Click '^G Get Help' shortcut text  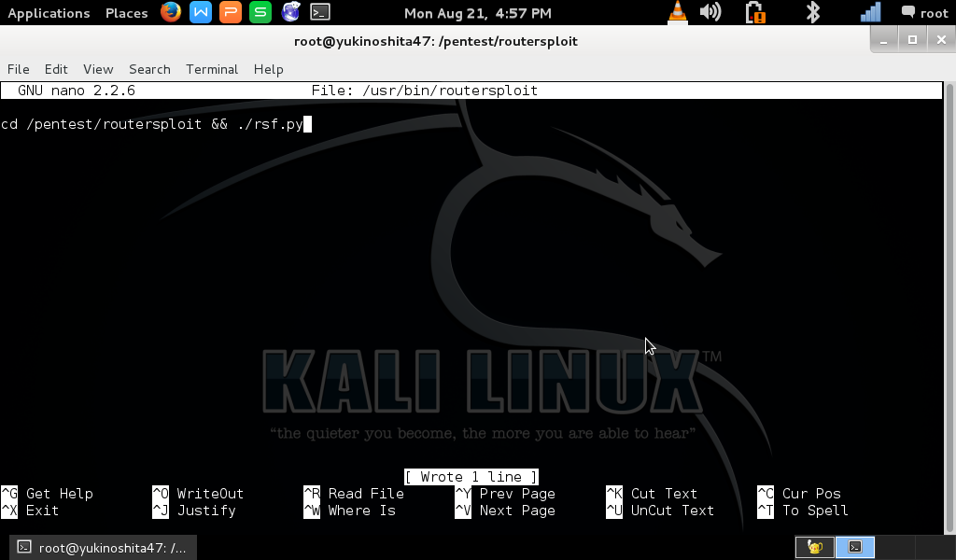click(47, 494)
